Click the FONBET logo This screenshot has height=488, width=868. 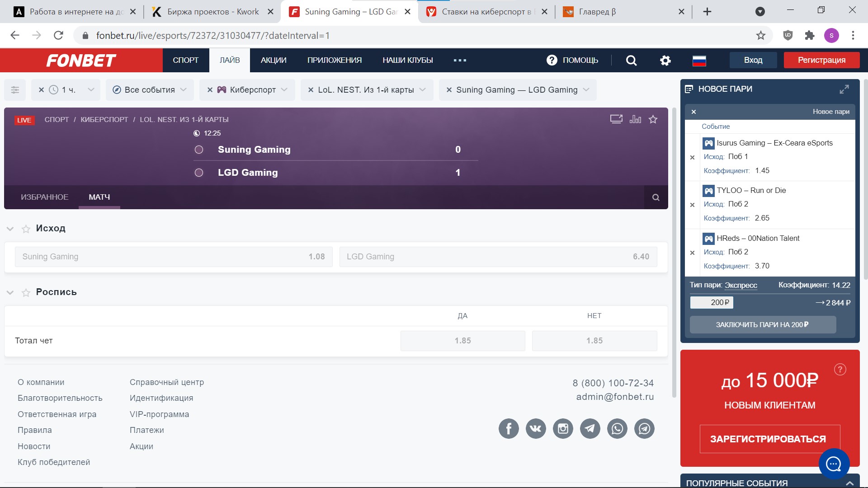pyautogui.click(x=81, y=61)
